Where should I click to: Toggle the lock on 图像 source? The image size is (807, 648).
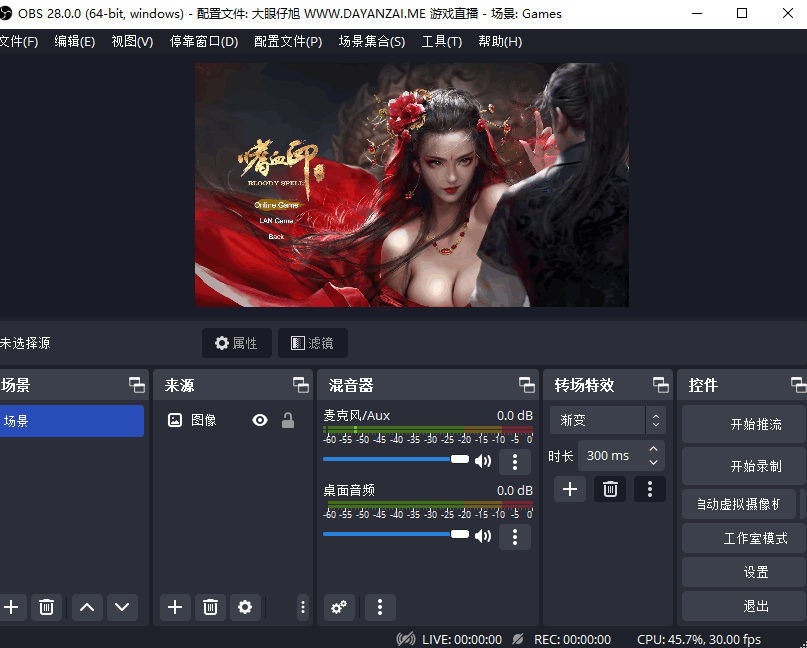pyautogui.click(x=288, y=421)
